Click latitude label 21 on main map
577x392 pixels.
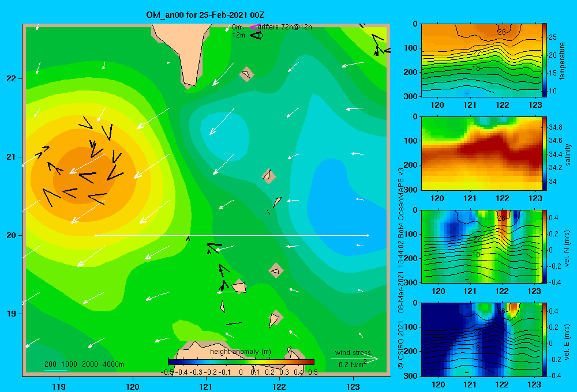[12, 157]
